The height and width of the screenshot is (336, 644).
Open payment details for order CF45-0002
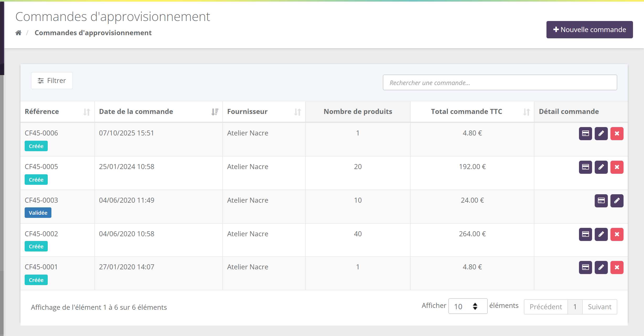click(x=585, y=234)
